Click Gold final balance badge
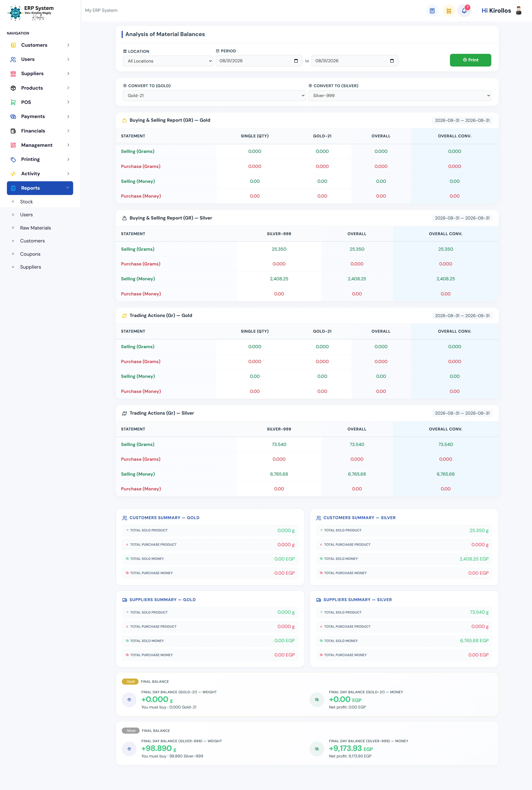 point(130,682)
